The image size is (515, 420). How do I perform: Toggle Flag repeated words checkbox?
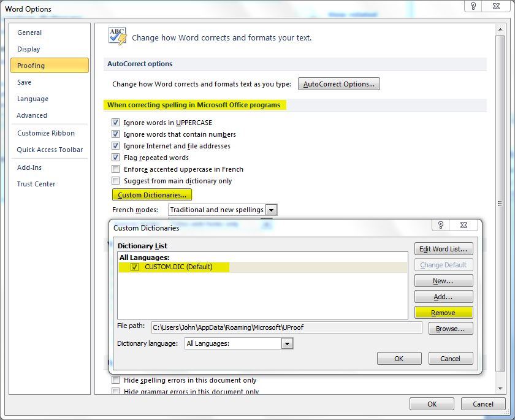(115, 158)
